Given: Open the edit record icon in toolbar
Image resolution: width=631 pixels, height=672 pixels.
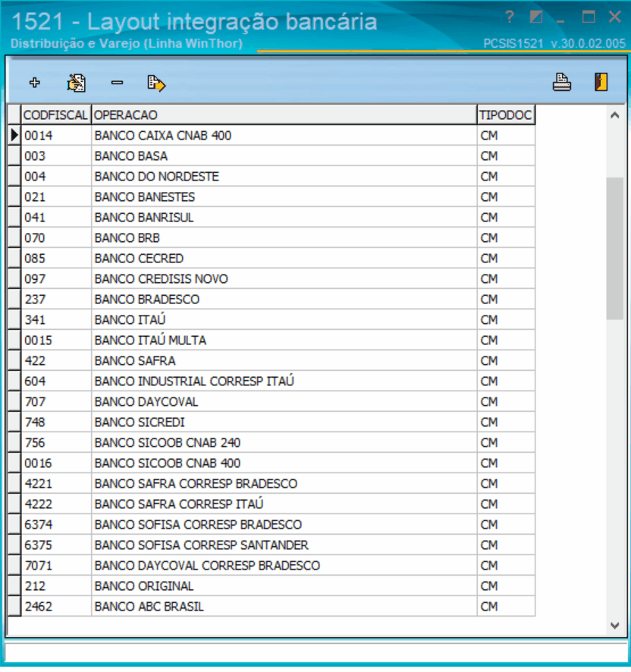Looking at the screenshot, I should pyautogui.click(x=77, y=83).
